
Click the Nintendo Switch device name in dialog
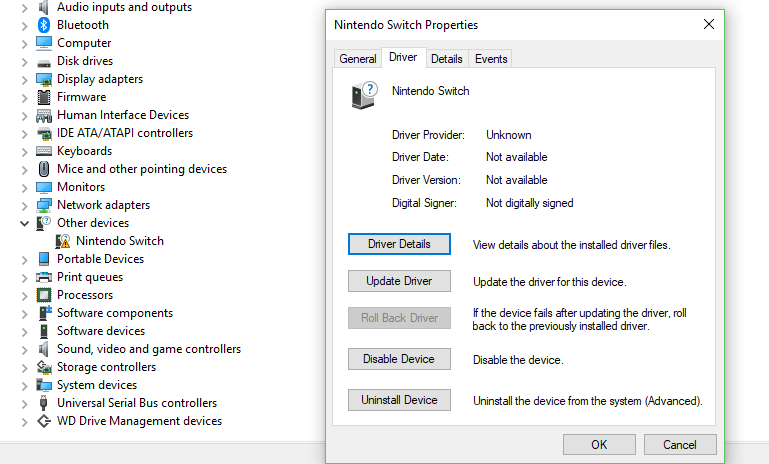click(x=431, y=91)
